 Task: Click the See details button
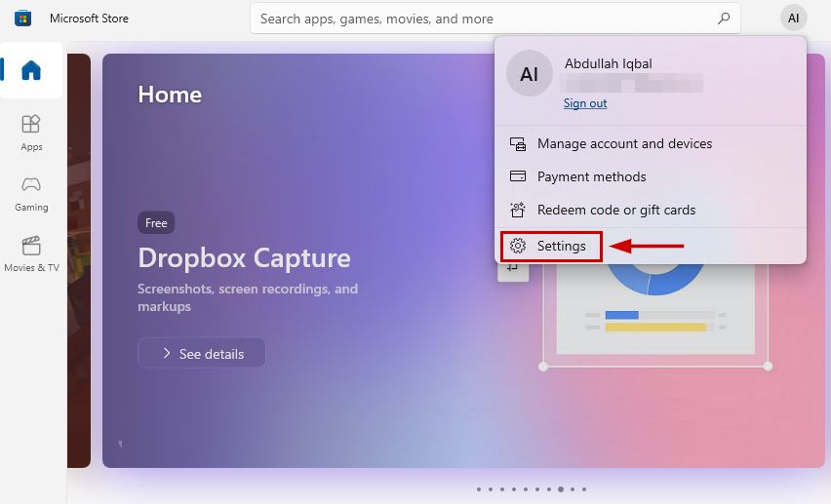click(201, 353)
